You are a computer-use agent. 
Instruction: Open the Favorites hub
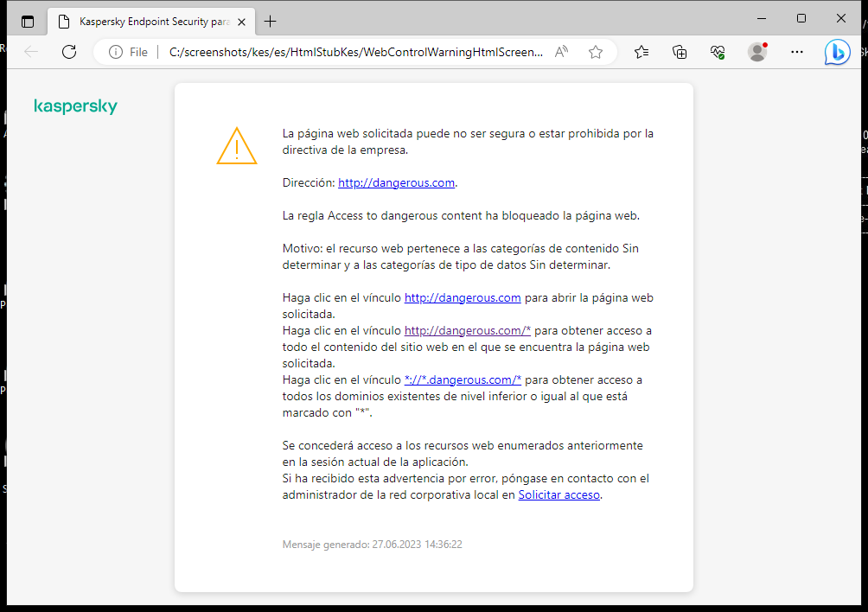(641, 52)
